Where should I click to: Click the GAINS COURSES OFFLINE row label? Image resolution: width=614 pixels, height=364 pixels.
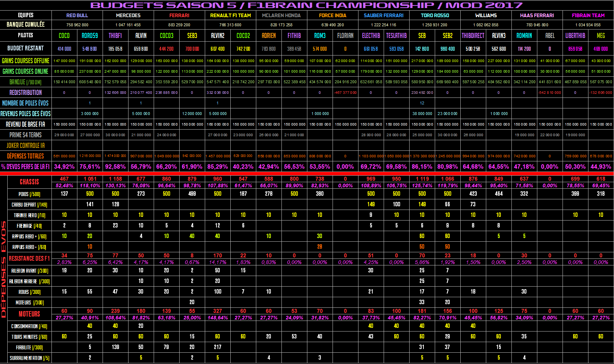tap(26, 61)
